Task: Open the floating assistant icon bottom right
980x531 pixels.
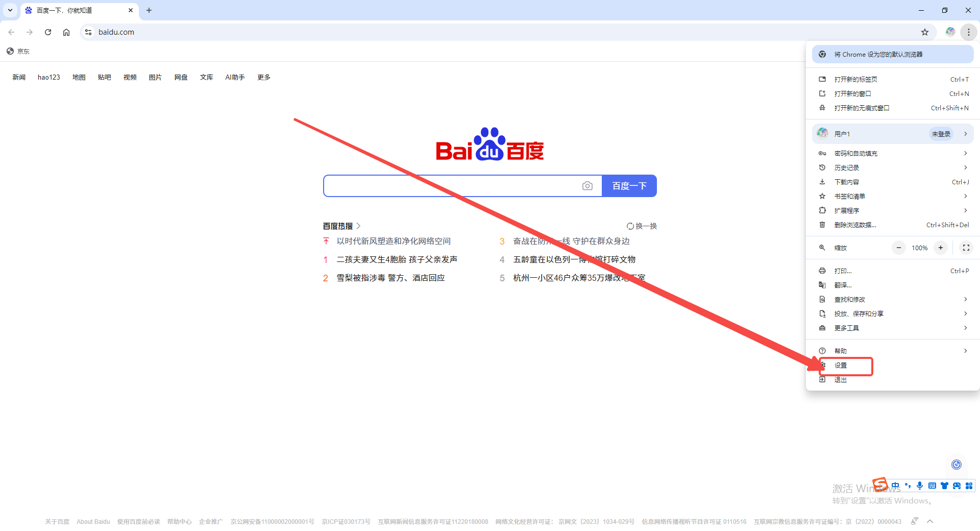Action: point(957,464)
